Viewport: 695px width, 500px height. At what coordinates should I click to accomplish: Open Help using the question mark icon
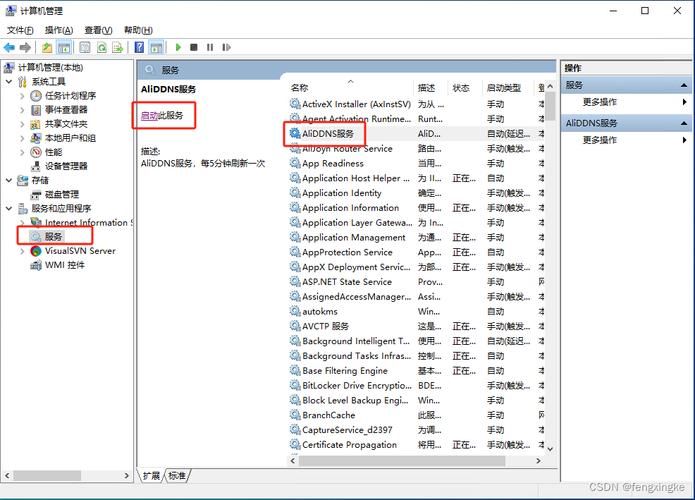click(139, 47)
